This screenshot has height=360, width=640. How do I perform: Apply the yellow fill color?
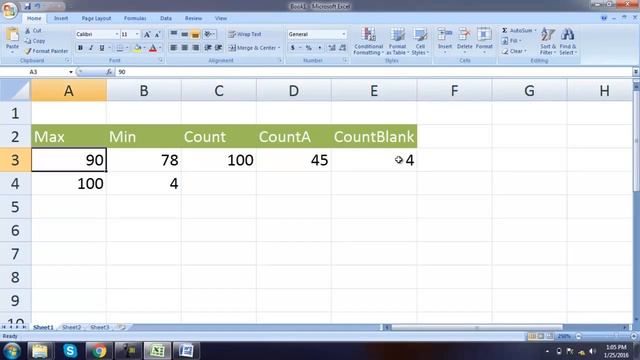click(x=138, y=48)
